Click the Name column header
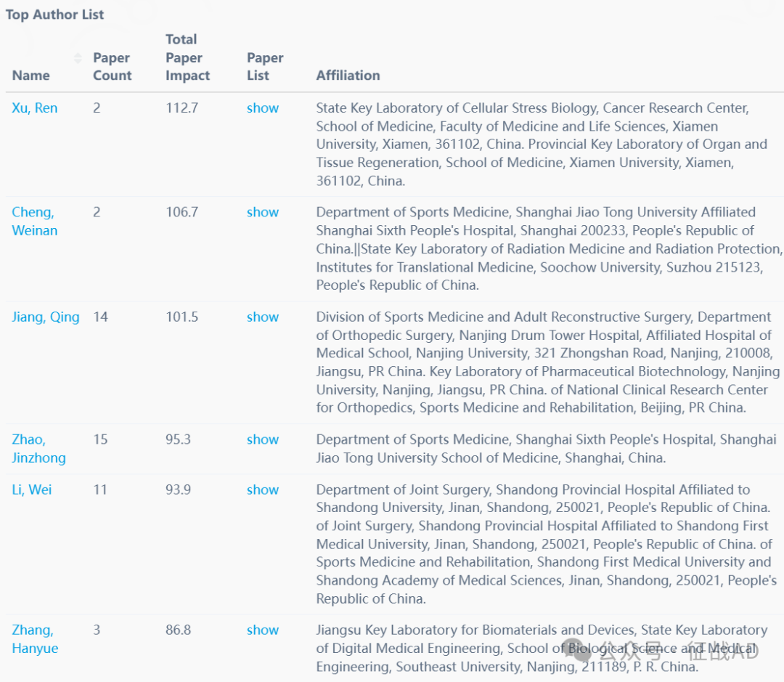784x682 pixels. pyautogui.click(x=31, y=76)
